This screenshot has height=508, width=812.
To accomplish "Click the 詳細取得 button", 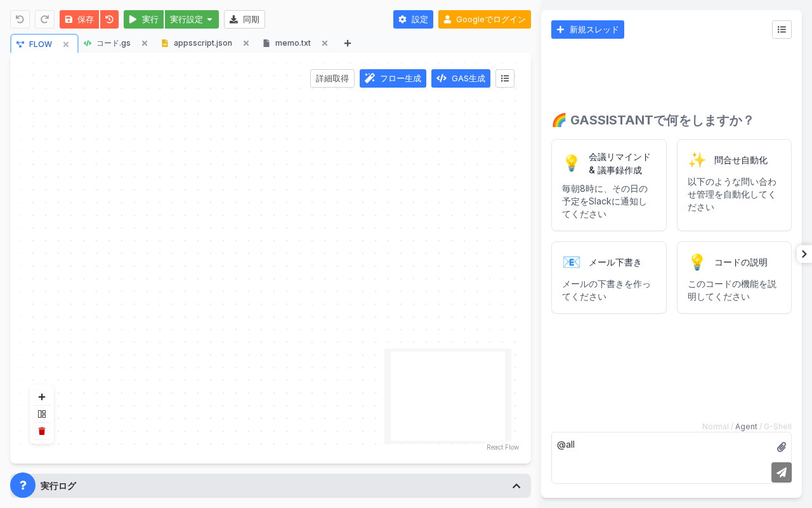I will tap(332, 79).
